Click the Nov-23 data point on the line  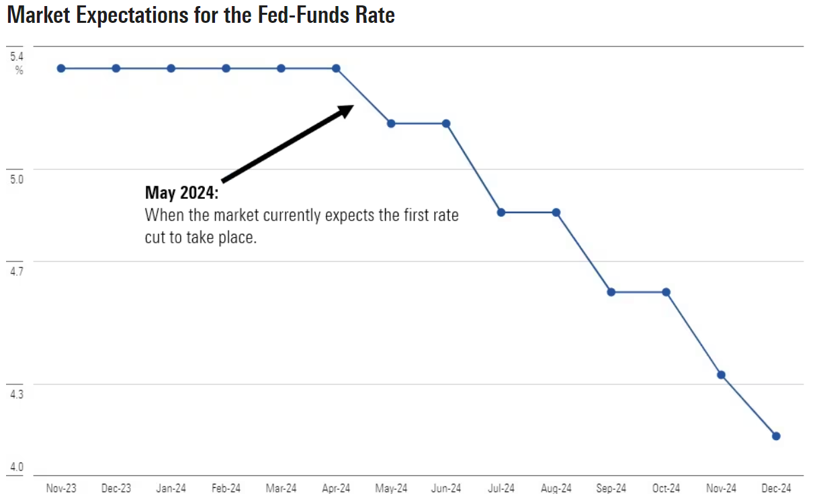(x=61, y=69)
